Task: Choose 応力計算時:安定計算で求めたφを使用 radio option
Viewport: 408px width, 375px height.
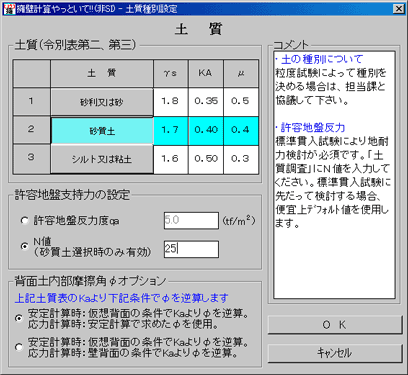Action: click(x=19, y=318)
